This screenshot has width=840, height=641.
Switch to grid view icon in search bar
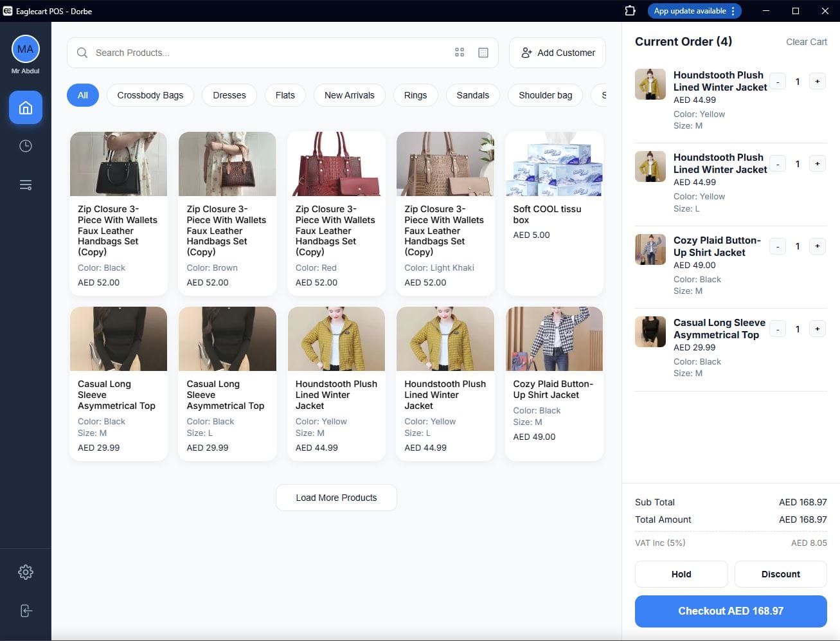[x=460, y=53]
